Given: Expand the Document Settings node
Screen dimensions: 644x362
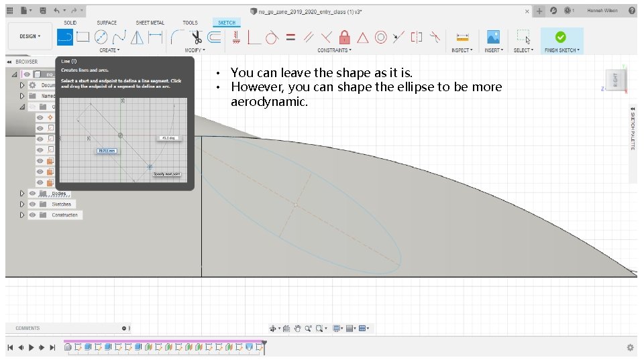Looking at the screenshot, I should pos(21,85).
